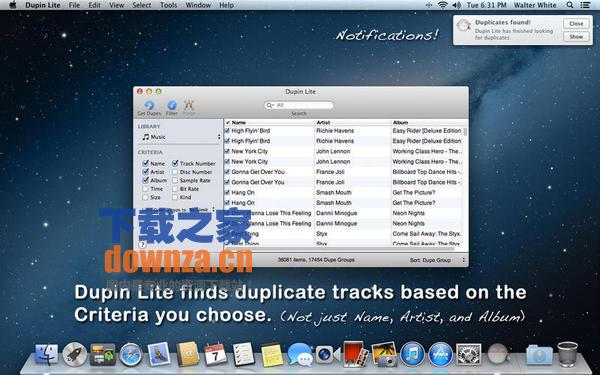Enable the Size criteria checkbox
Image resolution: width=600 pixels, height=375 pixels.
point(145,197)
